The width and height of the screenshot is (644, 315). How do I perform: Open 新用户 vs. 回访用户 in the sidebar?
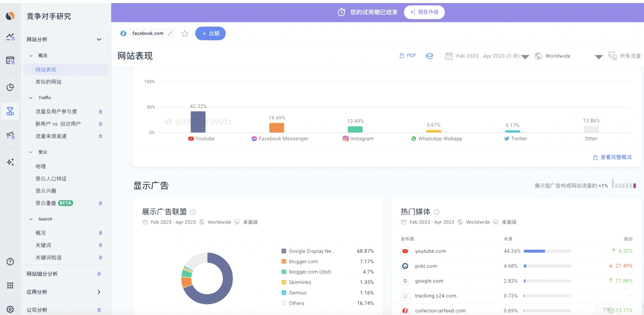click(58, 124)
